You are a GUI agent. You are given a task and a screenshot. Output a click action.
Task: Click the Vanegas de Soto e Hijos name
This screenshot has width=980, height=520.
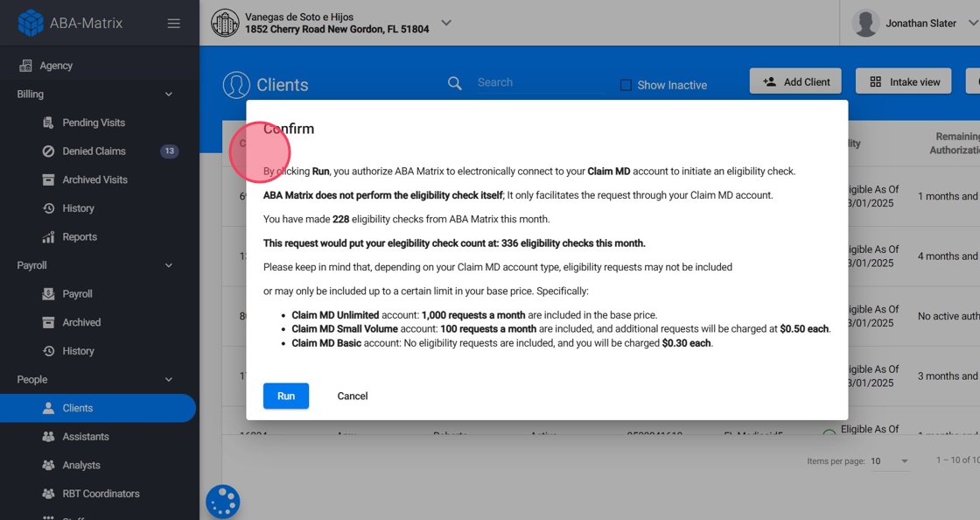point(299,17)
